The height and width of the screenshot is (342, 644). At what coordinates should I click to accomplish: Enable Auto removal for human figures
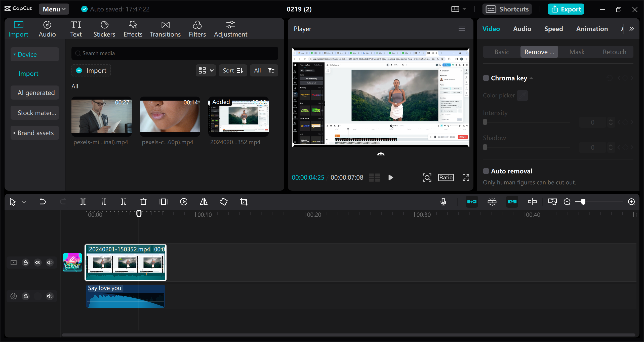pos(486,171)
